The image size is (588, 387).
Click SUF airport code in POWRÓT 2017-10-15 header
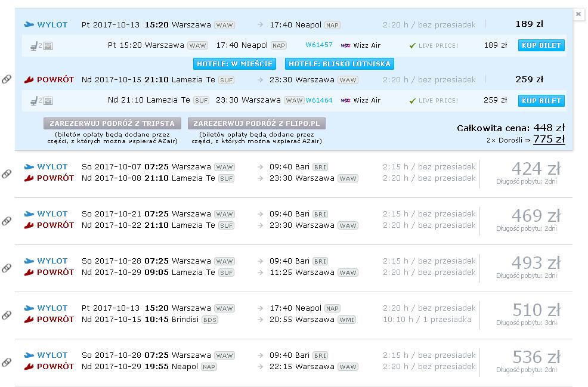pyautogui.click(x=227, y=80)
